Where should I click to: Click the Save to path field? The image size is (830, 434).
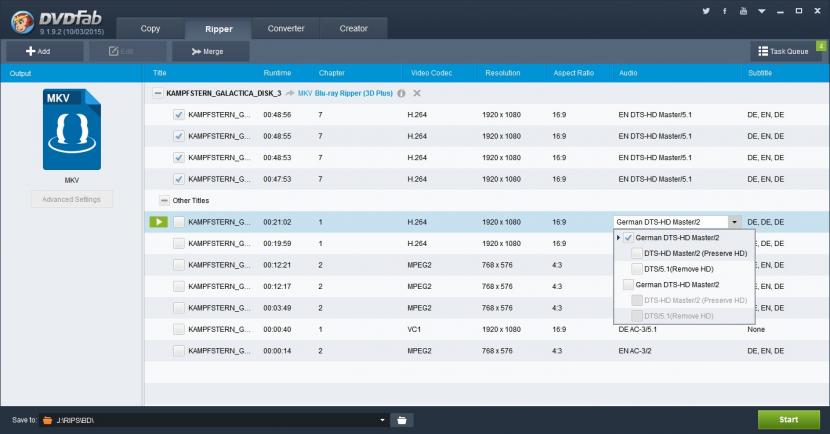tap(214, 420)
